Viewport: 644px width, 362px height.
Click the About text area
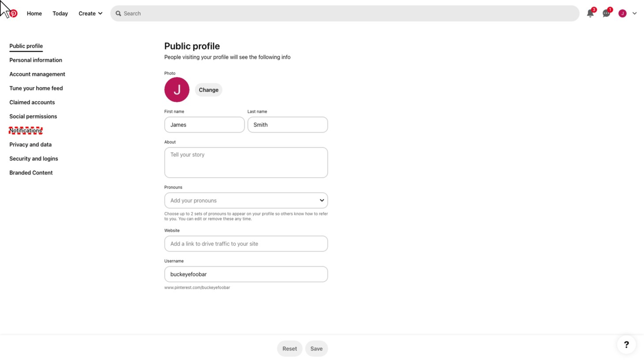[246, 163]
